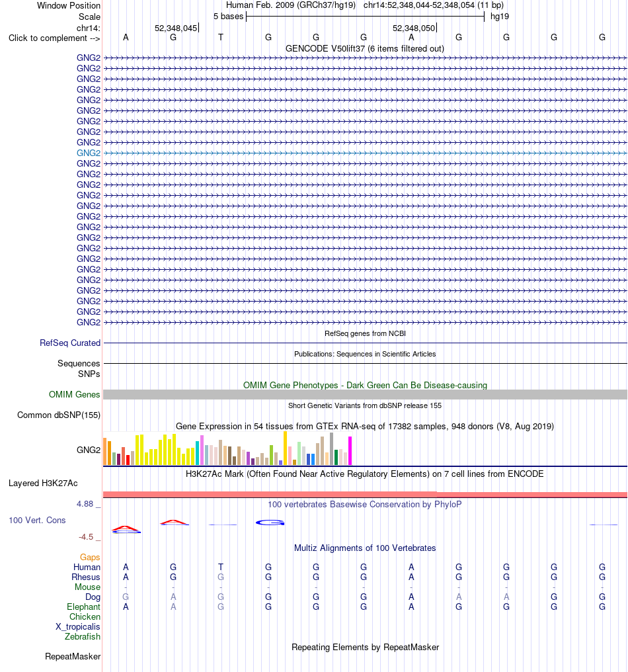Viewport: 628px width, 672px height.
Task: Click the magenta bar ending the GTEx chart
Action: pyautogui.click(x=350, y=451)
